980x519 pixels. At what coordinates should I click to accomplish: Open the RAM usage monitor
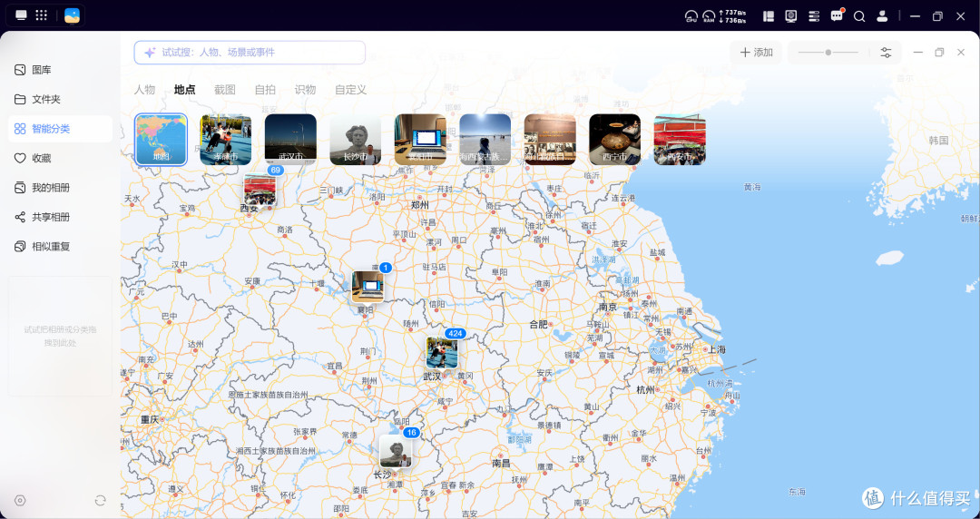pos(709,16)
